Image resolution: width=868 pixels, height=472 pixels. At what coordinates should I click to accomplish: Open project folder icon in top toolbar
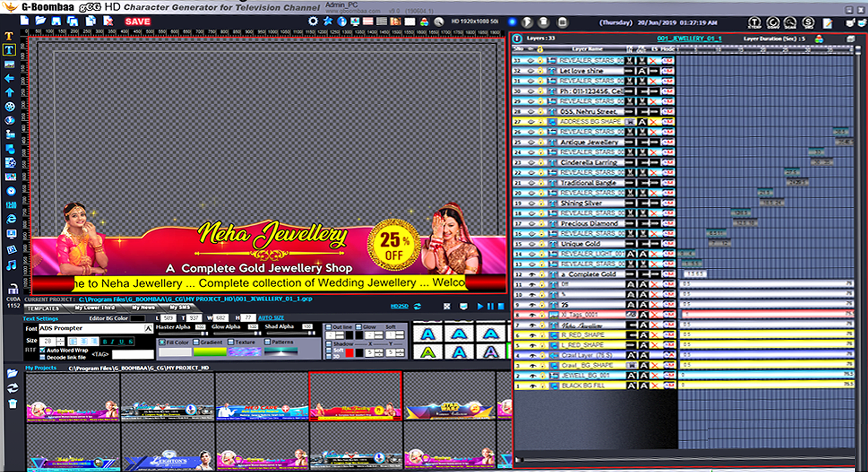click(x=40, y=21)
